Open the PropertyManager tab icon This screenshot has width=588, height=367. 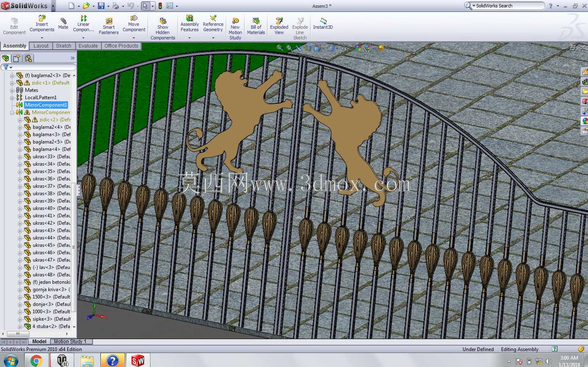coord(17,58)
